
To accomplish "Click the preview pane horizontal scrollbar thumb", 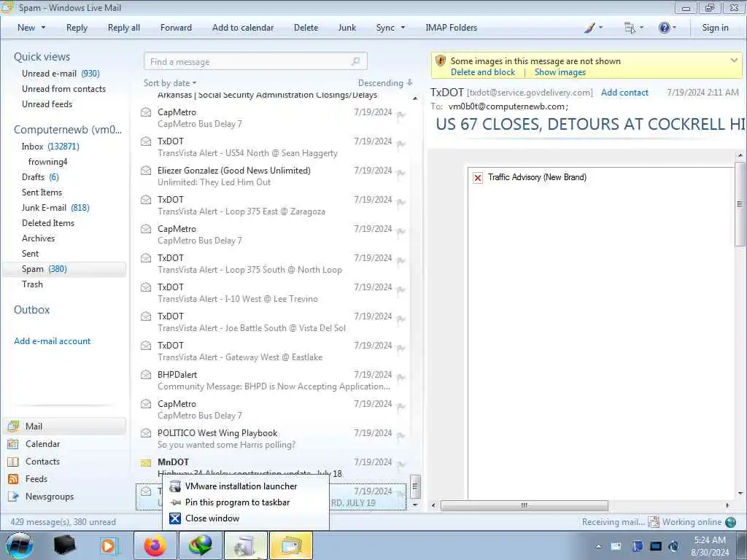I will click(524, 505).
